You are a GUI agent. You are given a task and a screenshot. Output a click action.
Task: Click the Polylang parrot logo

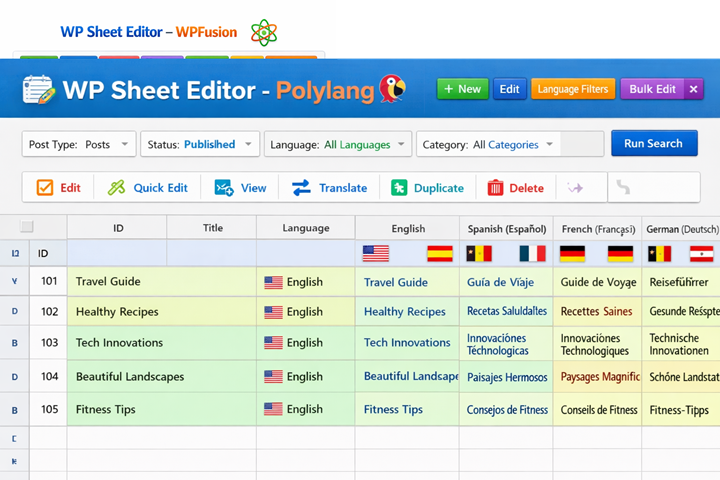392,89
